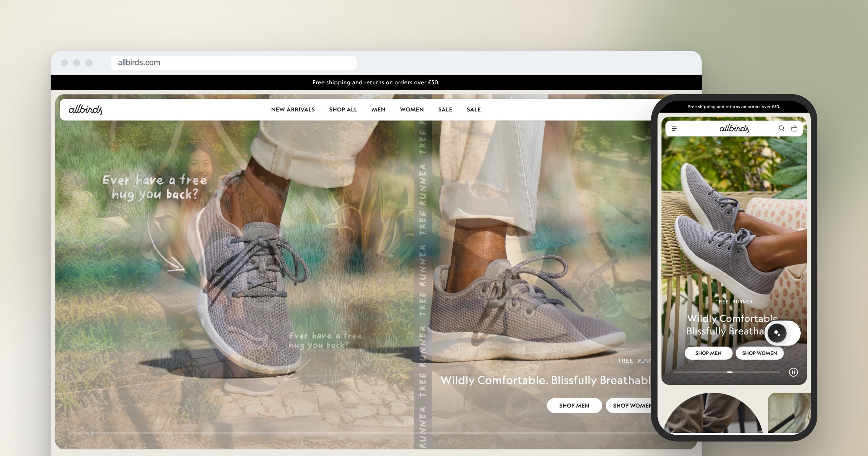868x456 pixels.
Task: Click the allbirds.com address bar
Action: click(234, 63)
